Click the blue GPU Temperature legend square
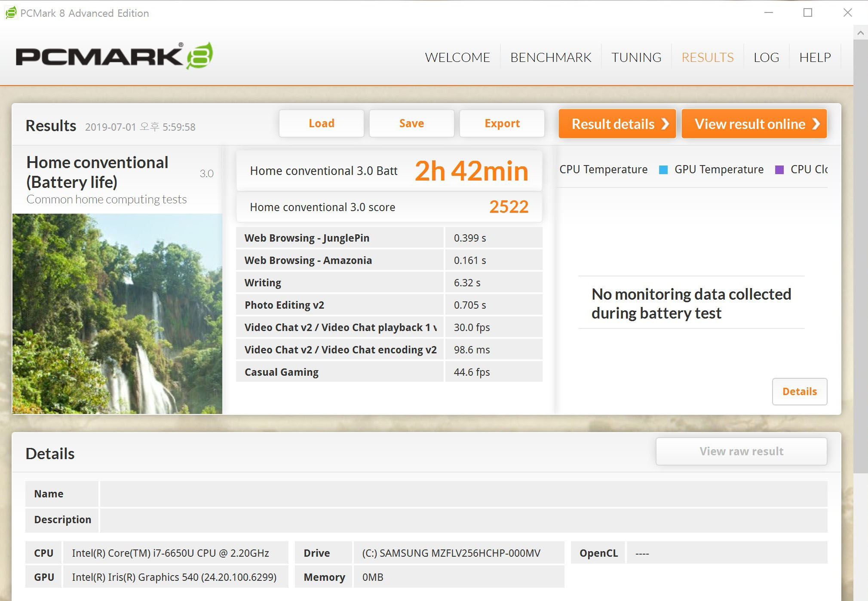This screenshot has height=601, width=868. (663, 170)
